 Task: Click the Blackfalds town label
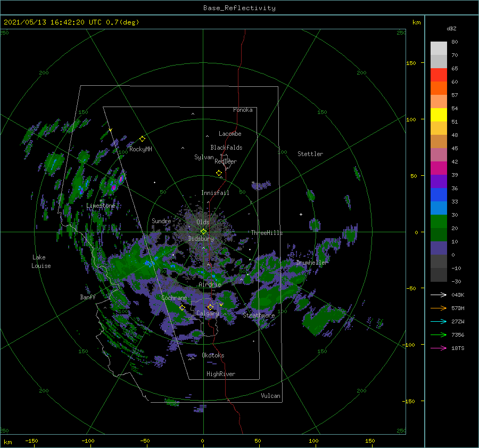pyautogui.click(x=226, y=148)
